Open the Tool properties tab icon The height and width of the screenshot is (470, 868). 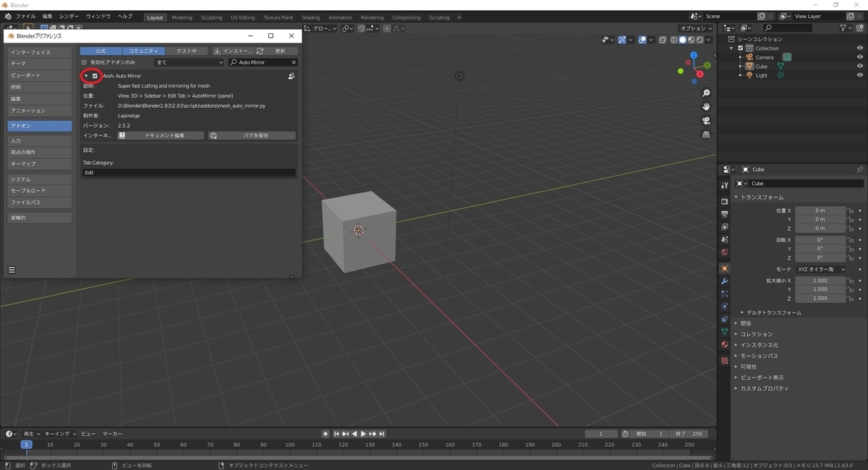click(x=724, y=186)
